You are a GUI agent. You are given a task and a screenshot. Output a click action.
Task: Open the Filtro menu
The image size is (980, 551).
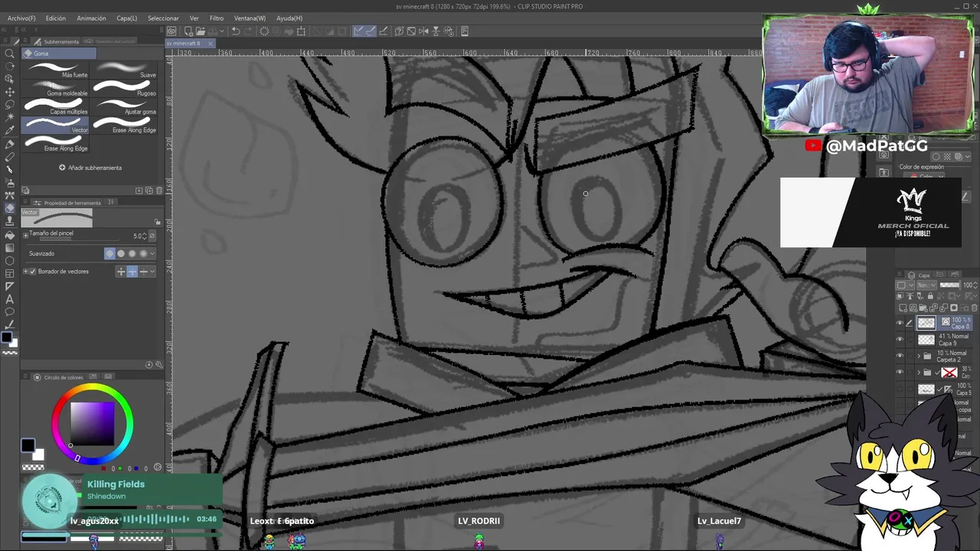[217, 18]
